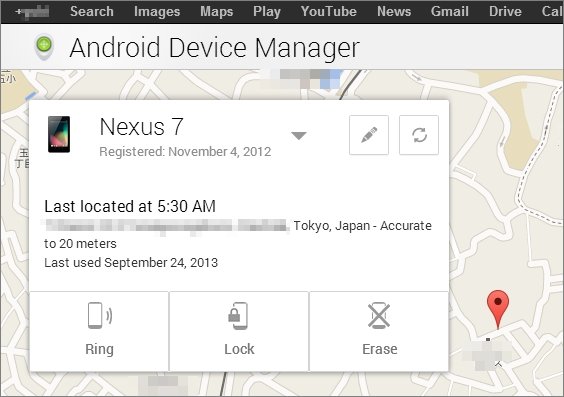Click the Lock padlock phone icon

coord(238,315)
